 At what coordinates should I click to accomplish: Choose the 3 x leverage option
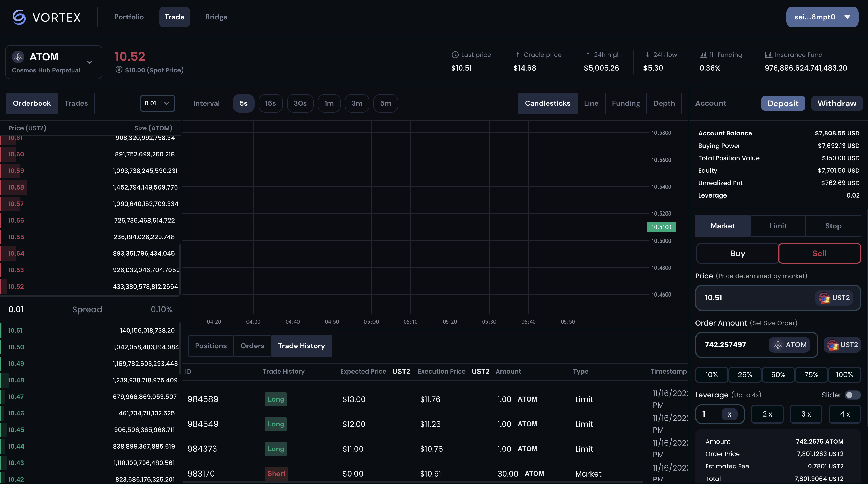(x=806, y=414)
